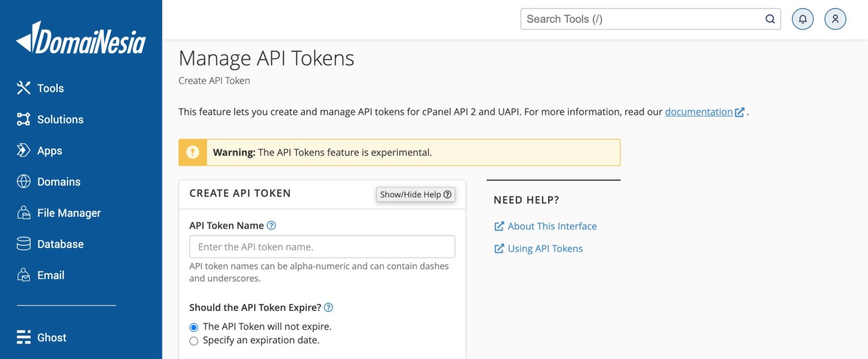Go to Domains in the sidebar

tap(58, 182)
